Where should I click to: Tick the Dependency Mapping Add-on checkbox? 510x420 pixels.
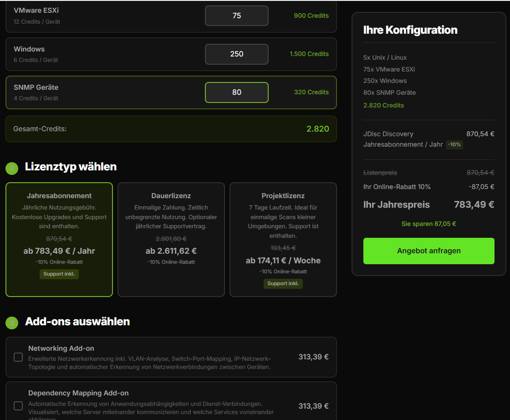(18, 405)
